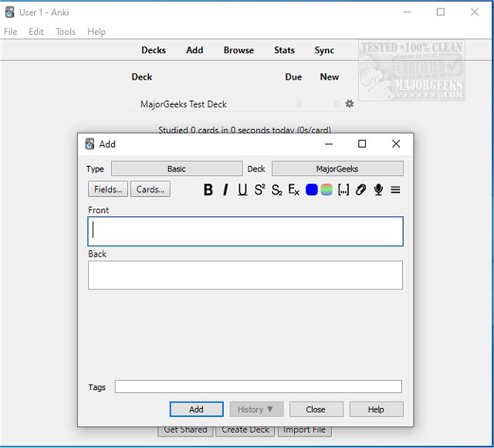Sync the collection

point(324,50)
